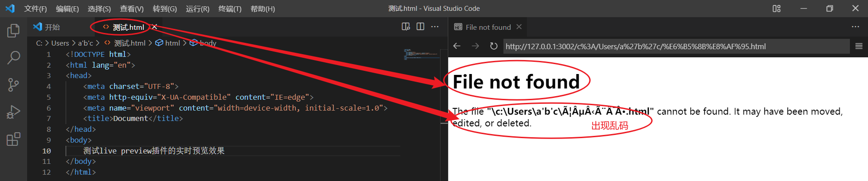Close the 测试.html editor tab

tap(154, 27)
